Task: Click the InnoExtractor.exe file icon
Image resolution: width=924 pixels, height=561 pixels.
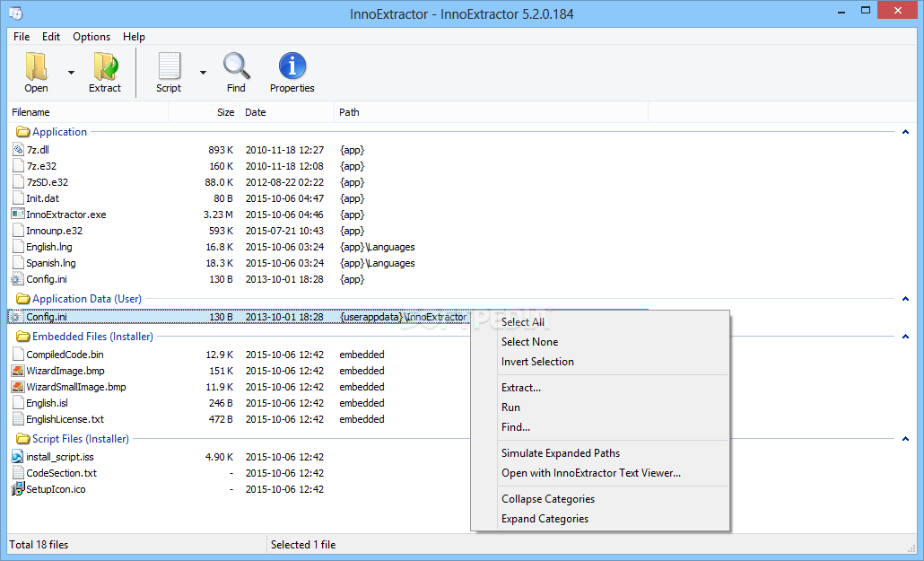Action: pos(18,215)
